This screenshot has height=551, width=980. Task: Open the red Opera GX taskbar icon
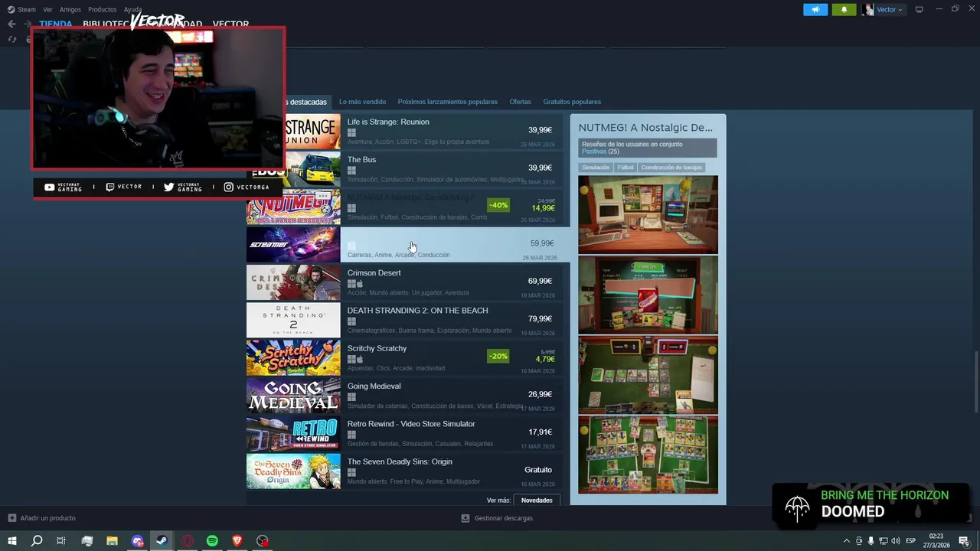pos(188,541)
